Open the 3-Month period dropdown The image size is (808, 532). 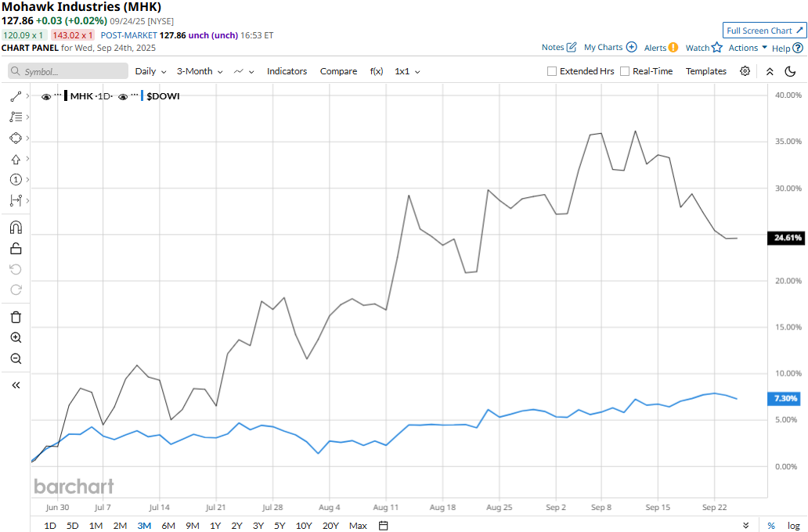pos(200,71)
